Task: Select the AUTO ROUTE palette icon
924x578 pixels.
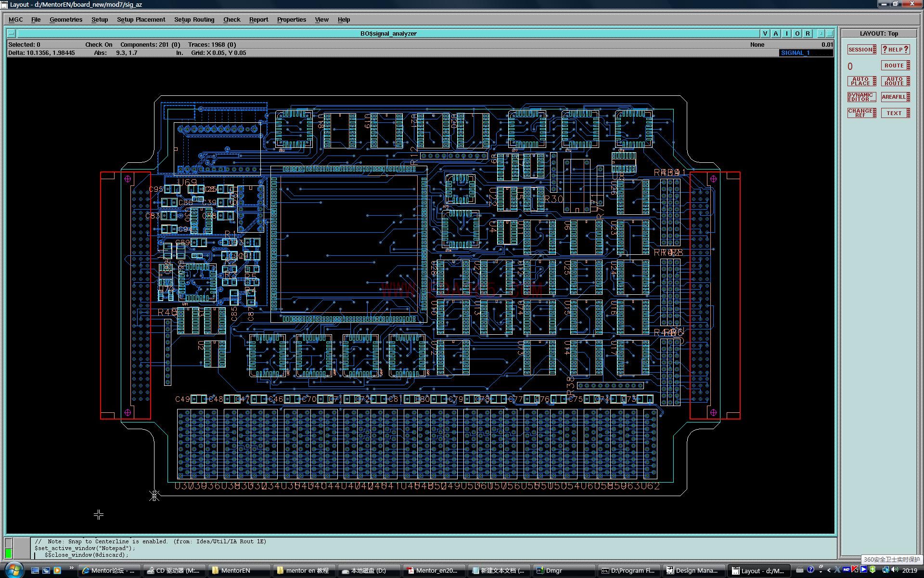Action: (895, 81)
